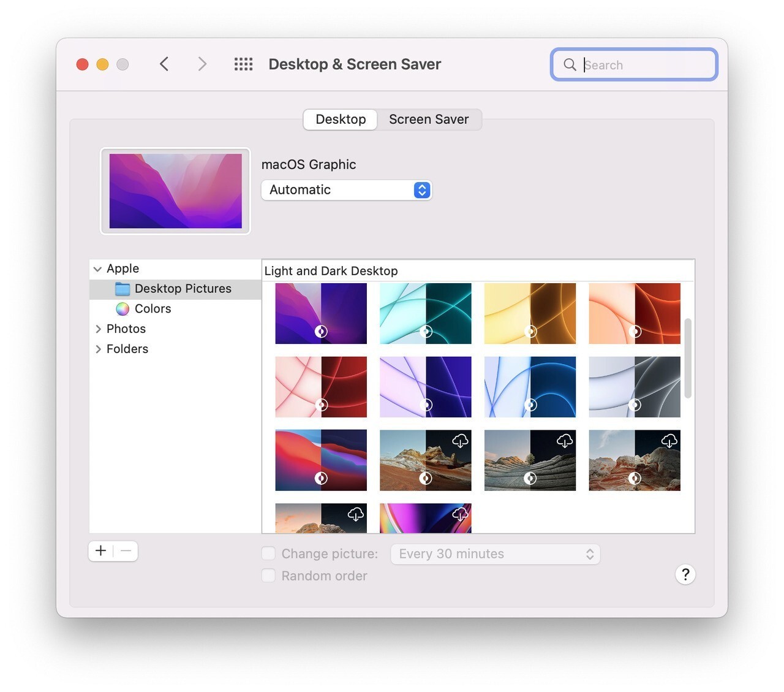Select the Colors wheel icon in sidebar
The image size is (784, 692).
(x=123, y=309)
